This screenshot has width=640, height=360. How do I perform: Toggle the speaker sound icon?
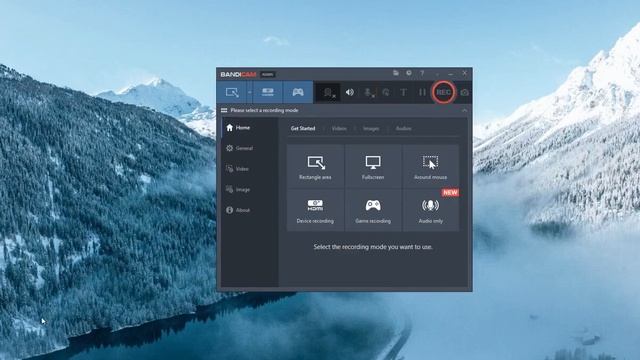pos(350,93)
